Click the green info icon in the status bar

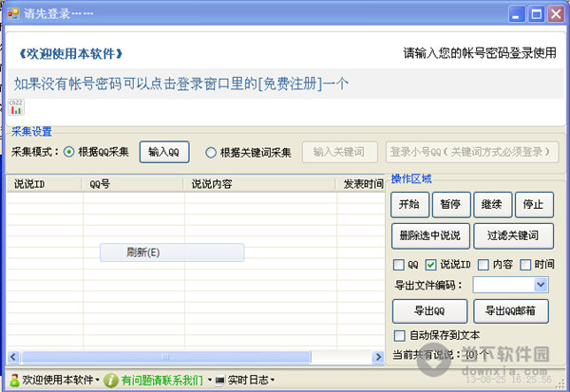coord(110,381)
